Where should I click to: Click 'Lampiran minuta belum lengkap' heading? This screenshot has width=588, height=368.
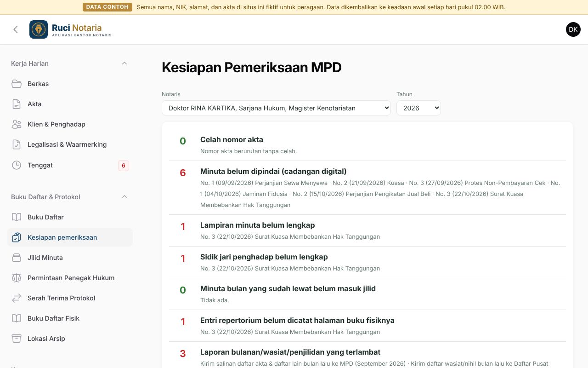coord(257,225)
